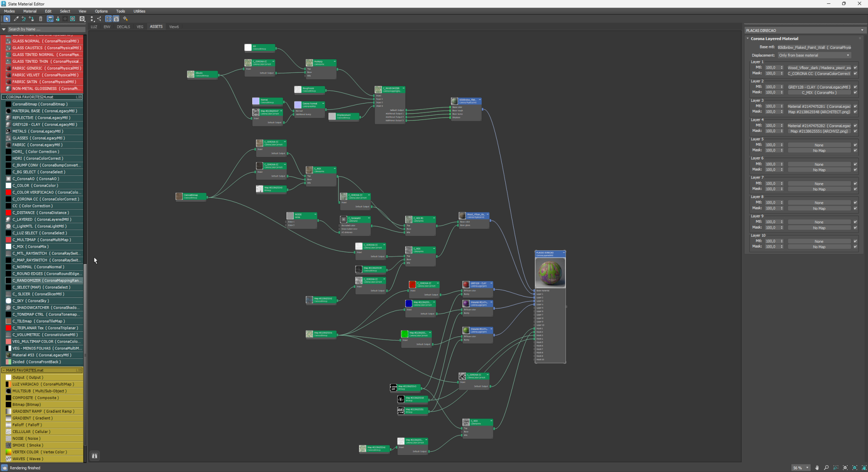868x472 pixels.
Task: Click Show Shaded Material in Viewport icon
Action: pyautogui.click(x=65, y=19)
